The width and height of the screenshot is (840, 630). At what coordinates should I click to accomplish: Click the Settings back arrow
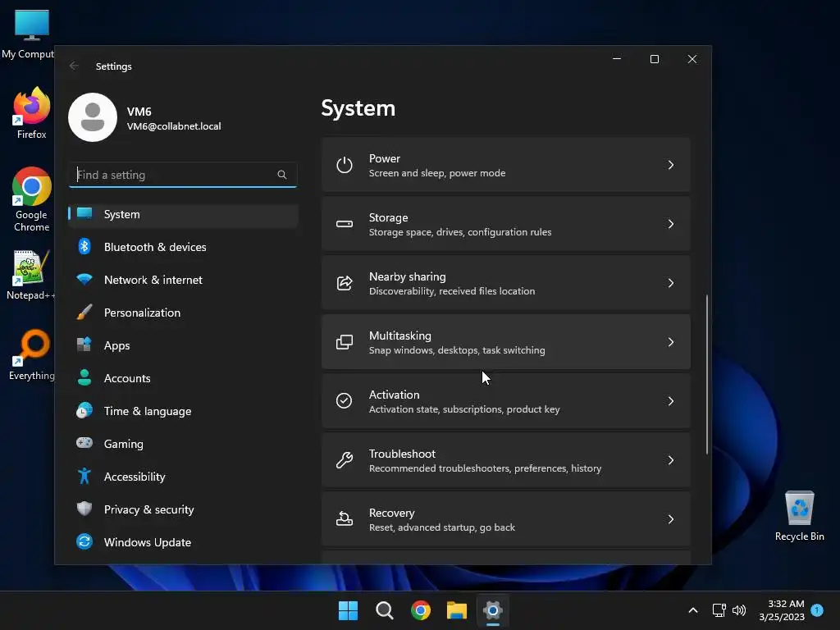click(74, 66)
